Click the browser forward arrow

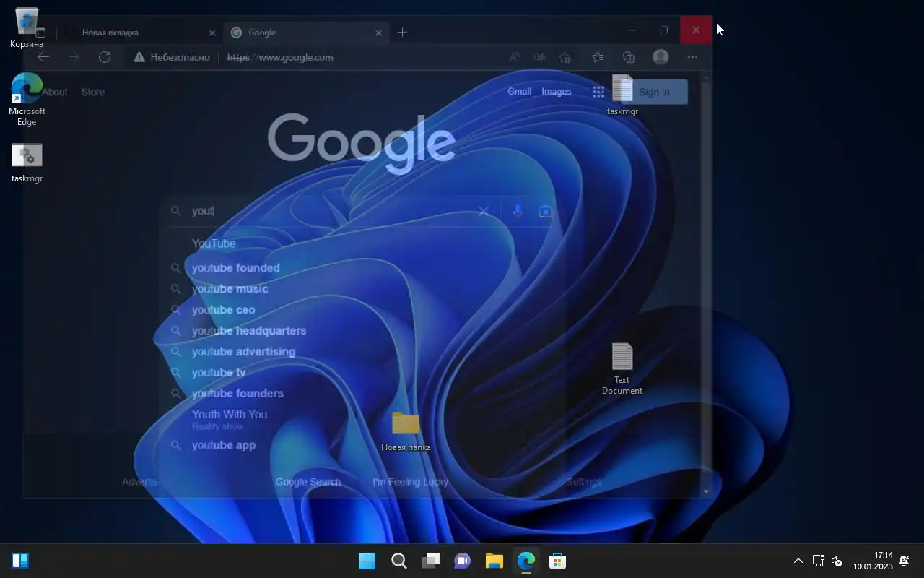click(x=74, y=57)
